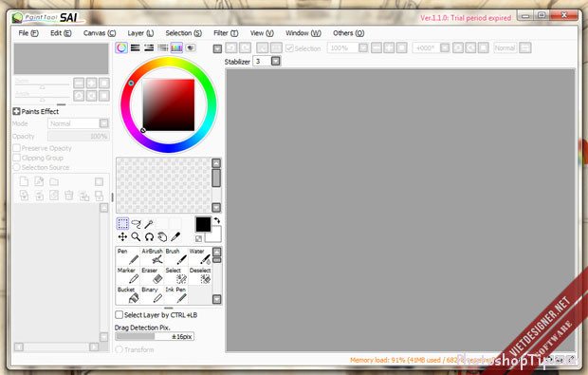The image size is (588, 375).
Task: Create a new layer folder
Action: (x=54, y=181)
